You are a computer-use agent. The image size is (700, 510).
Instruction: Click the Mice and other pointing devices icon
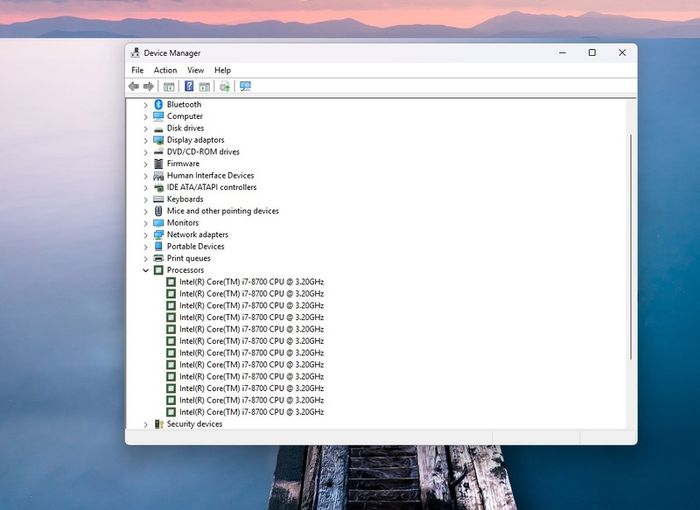click(158, 211)
